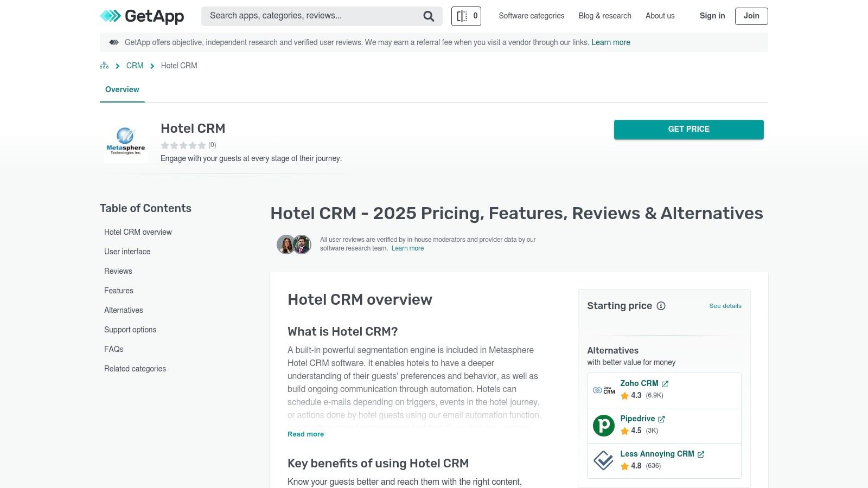Viewport: 868px width, 488px height.
Task: Click the search magnifier icon
Action: (x=429, y=16)
